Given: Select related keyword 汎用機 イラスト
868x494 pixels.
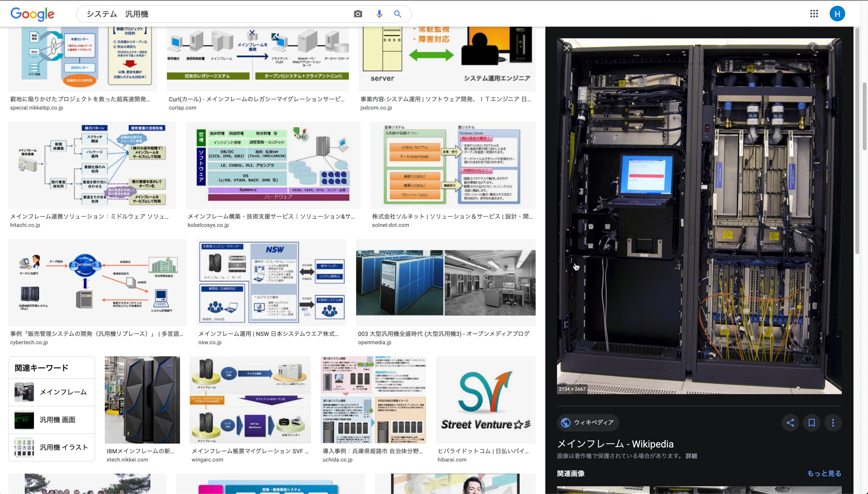Looking at the screenshot, I should (x=52, y=447).
